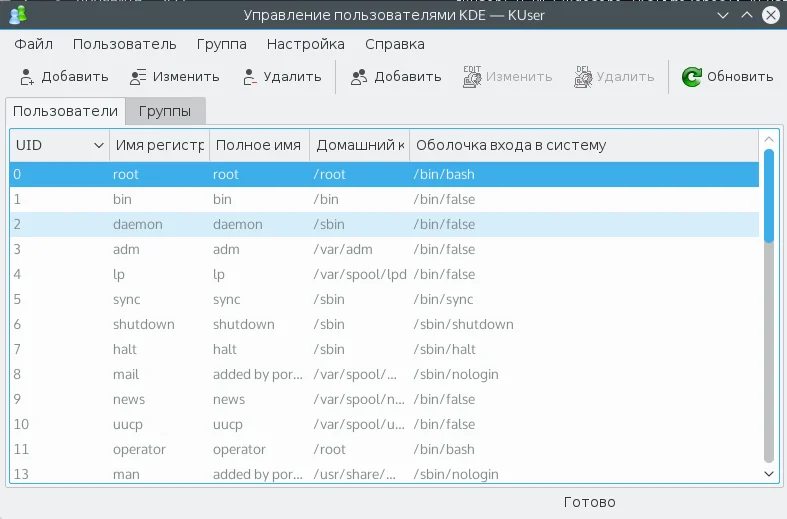Open the Файл menu

pos(34,44)
